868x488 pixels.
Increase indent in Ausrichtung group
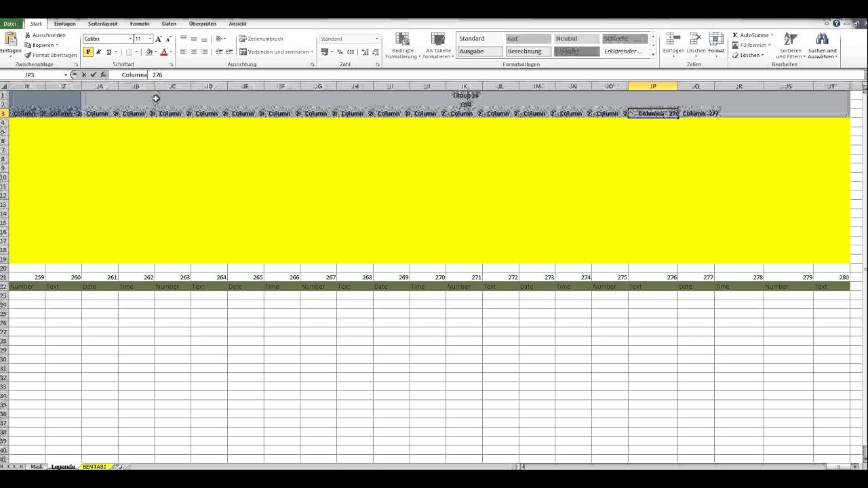[229, 52]
